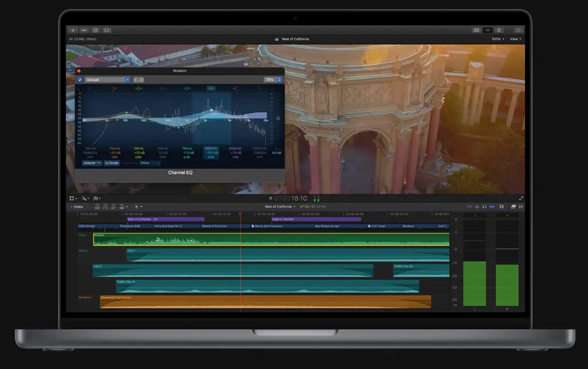The height and width of the screenshot is (369, 588).
Task: Uncheck the Channel EQ enable checkbox
Action: (x=80, y=80)
